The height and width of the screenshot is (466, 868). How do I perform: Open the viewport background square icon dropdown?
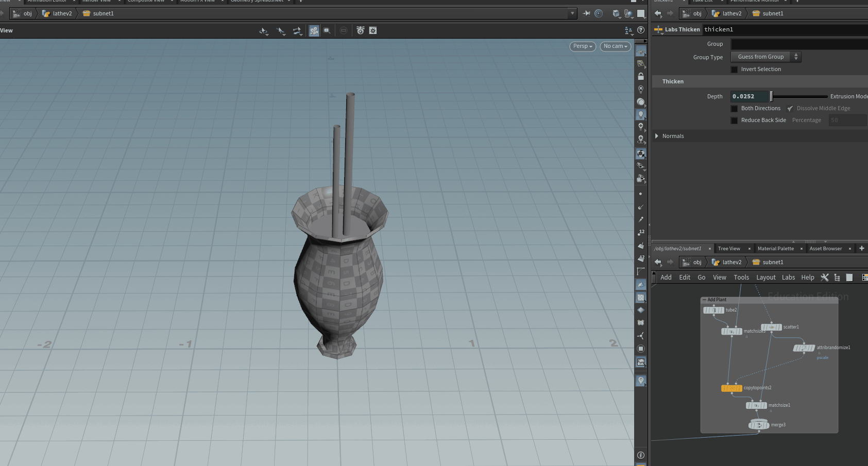click(x=641, y=14)
